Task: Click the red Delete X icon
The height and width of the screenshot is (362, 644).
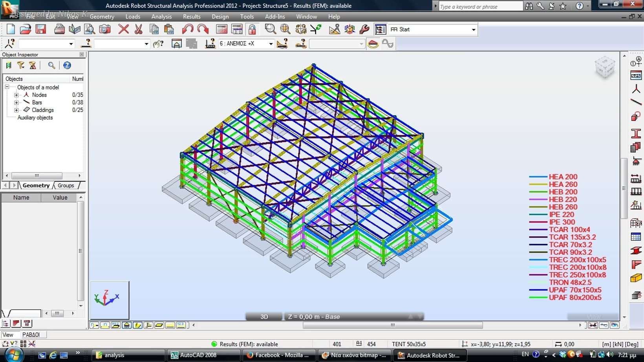Action: [x=123, y=29]
